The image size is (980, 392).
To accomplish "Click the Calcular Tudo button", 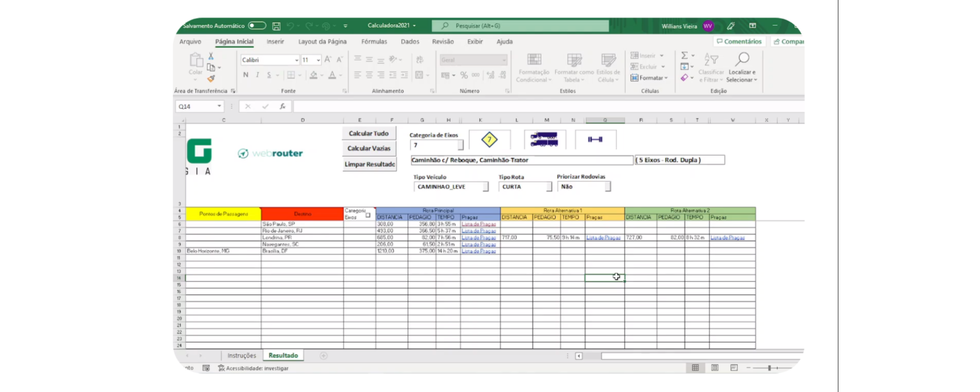I will [369, 133].
